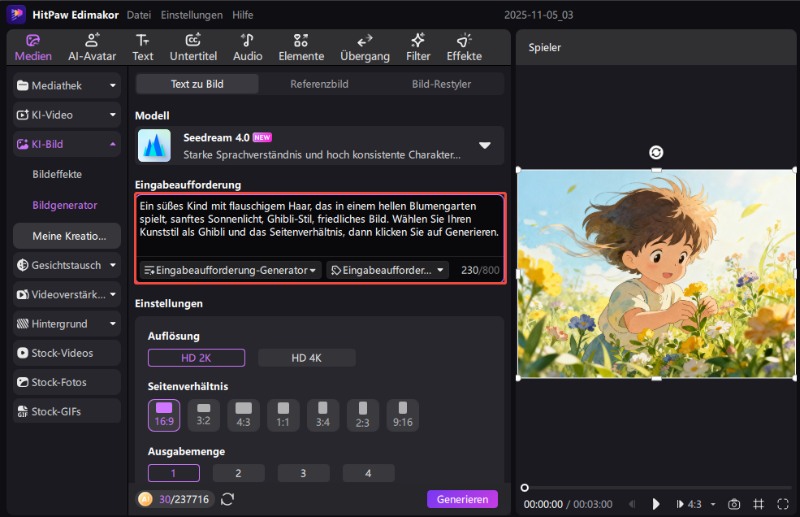This screenshot has height=517, width=800.
Task: Open the Untertitel panel
Action: point(193,47)
